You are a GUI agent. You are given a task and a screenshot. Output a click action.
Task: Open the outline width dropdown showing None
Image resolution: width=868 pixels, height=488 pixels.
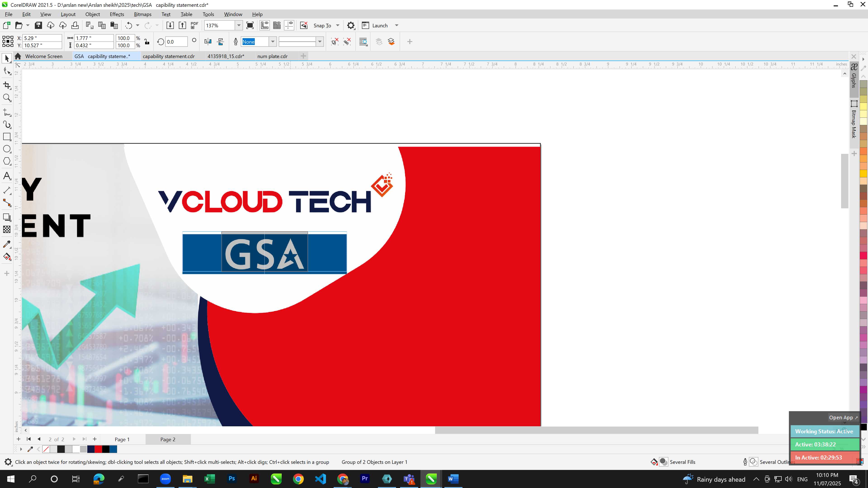point(273,41)
